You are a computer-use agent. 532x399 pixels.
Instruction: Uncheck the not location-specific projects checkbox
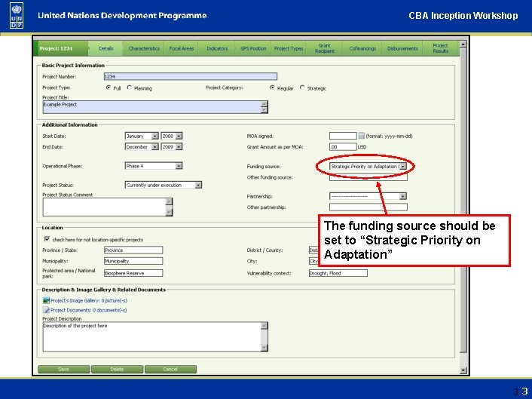47,239
